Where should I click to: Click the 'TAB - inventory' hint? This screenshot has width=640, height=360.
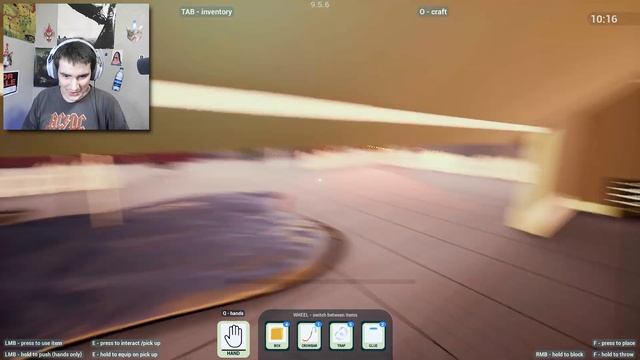(x=207, y=12)
